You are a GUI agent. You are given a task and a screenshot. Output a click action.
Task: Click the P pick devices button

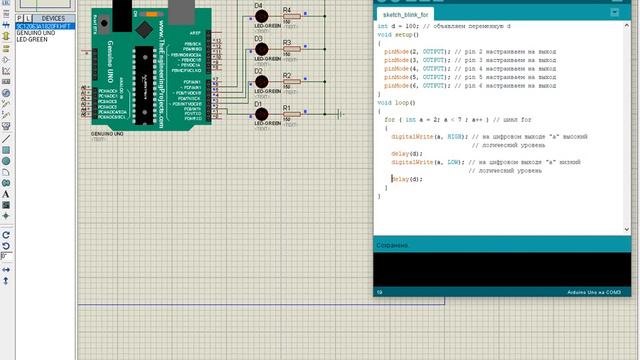click(19, 18)
